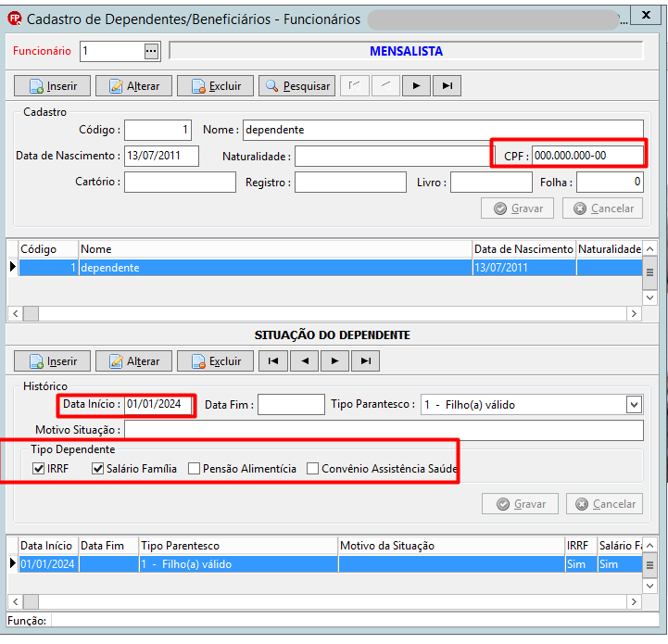Enable the Pensão Alimentícia checkbox
668x644 pixels.
194,469
